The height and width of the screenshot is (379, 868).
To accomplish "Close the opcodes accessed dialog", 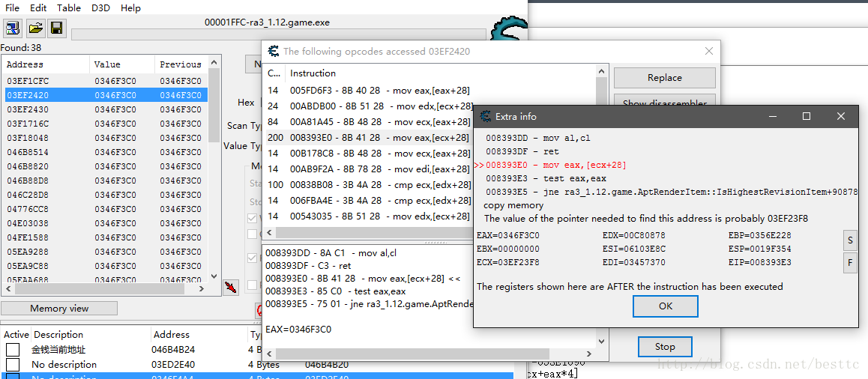I will click(x=708, y=51).
